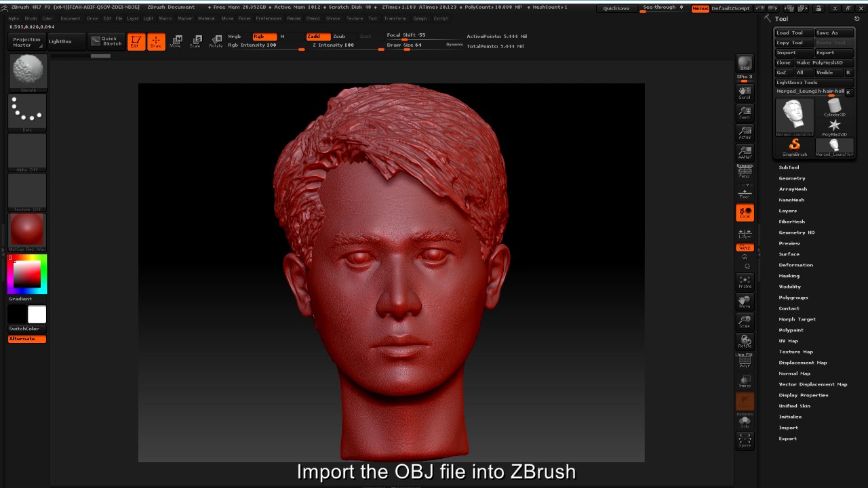The width and height of the screenshot is (868, 488).
Task: Click QuickSave button
Action: point(616,8)
